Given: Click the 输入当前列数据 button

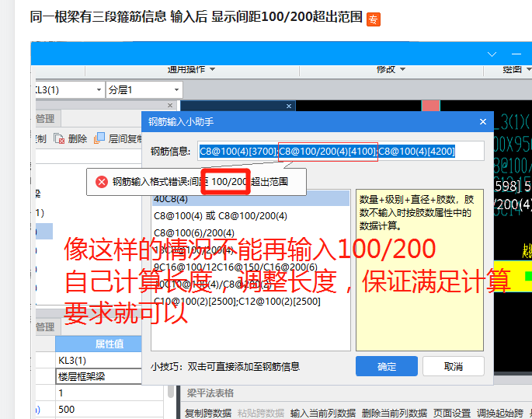Looking at the screenshot, I should coord(323,413).
